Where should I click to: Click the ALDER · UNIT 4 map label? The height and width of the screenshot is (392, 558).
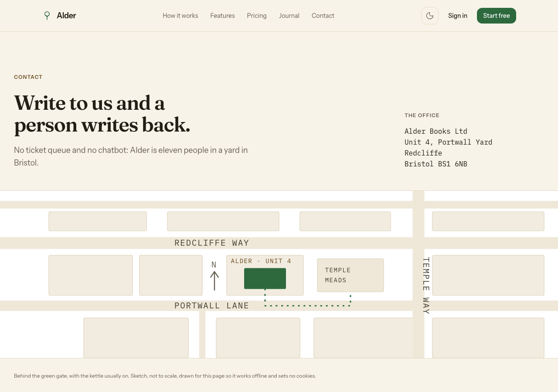[x=261, y=261]
